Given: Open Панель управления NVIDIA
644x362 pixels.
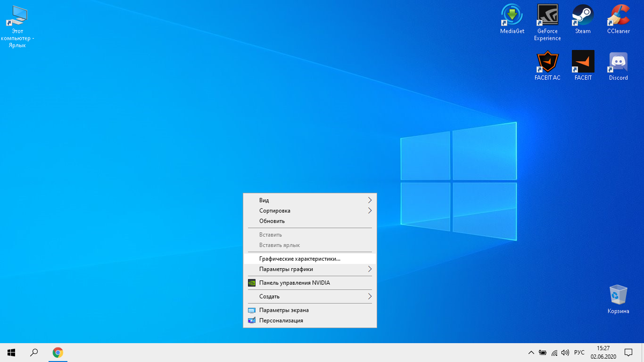Looking at the screenshot, I should (x=310, y=283).
